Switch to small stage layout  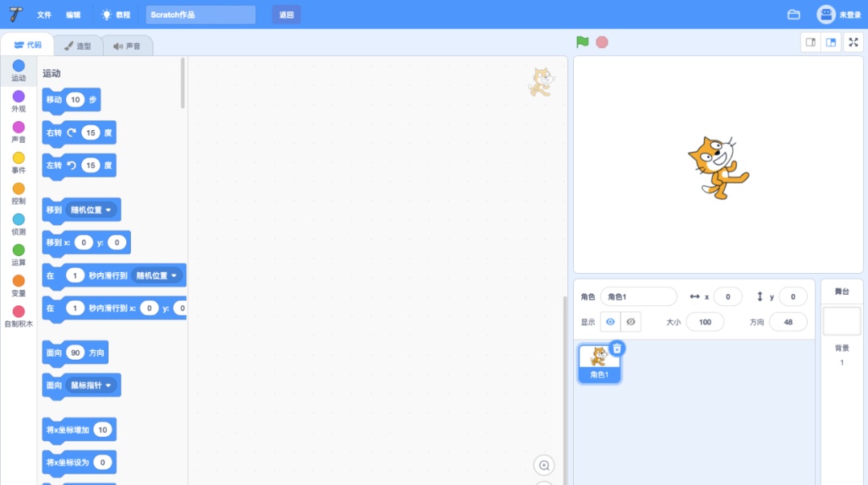811,42
